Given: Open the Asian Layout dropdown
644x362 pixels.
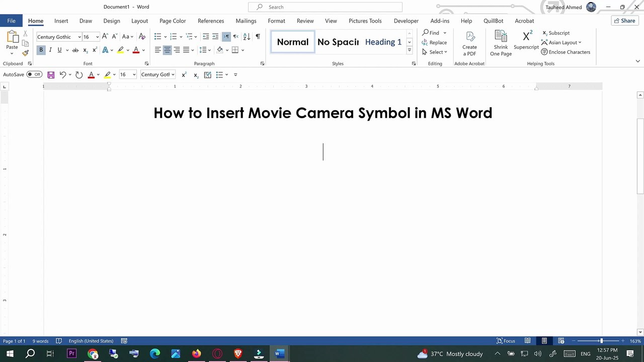Looking at the screenshot, I should click(x=561, y=43).
